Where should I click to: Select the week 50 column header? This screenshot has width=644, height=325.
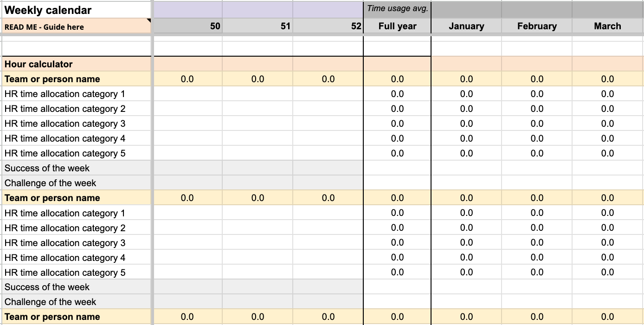pos(188,26)
